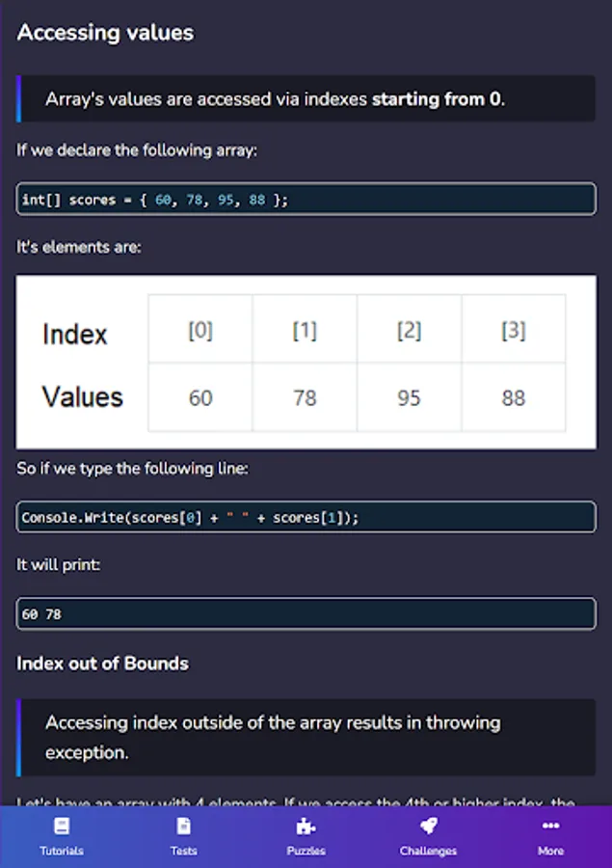Open the Puzzles piece icon
This screenshot has height=868, width=612.
(306, 827)
